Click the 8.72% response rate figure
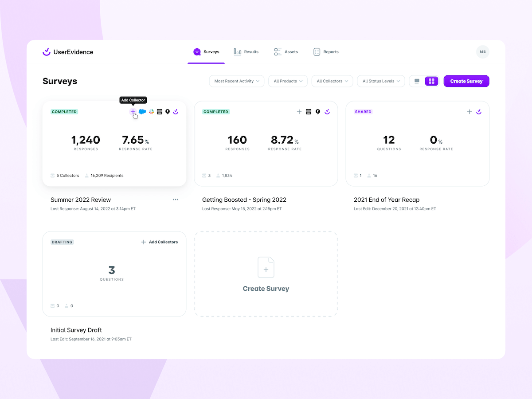The height and width of the screenshot is (399, 532). [285, 140]
